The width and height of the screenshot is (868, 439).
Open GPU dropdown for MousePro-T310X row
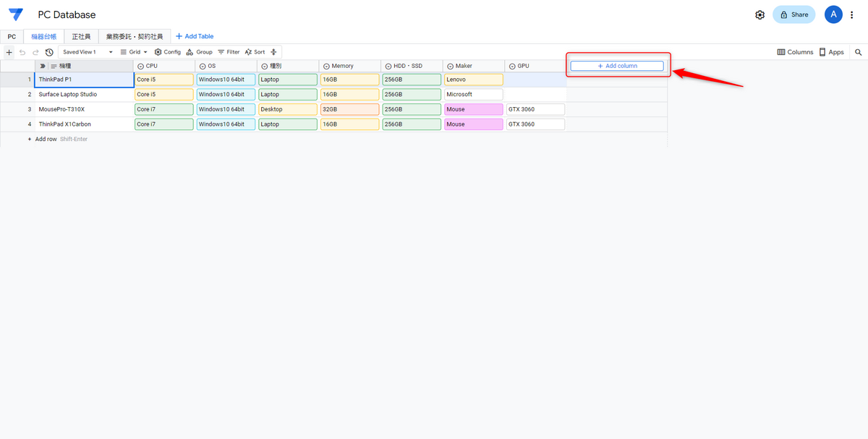click(536, 109)
